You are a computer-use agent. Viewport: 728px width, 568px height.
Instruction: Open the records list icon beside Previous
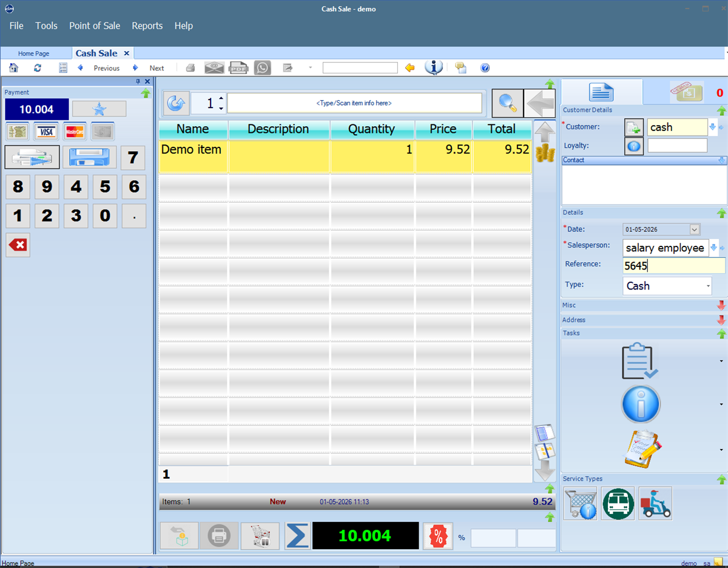pos(63,68)
